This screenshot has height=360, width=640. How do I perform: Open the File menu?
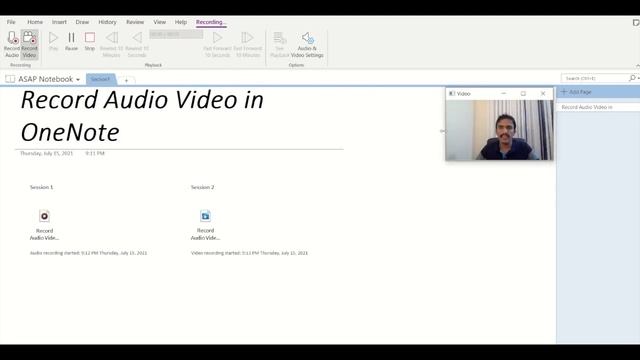click(x=11, y=22)
